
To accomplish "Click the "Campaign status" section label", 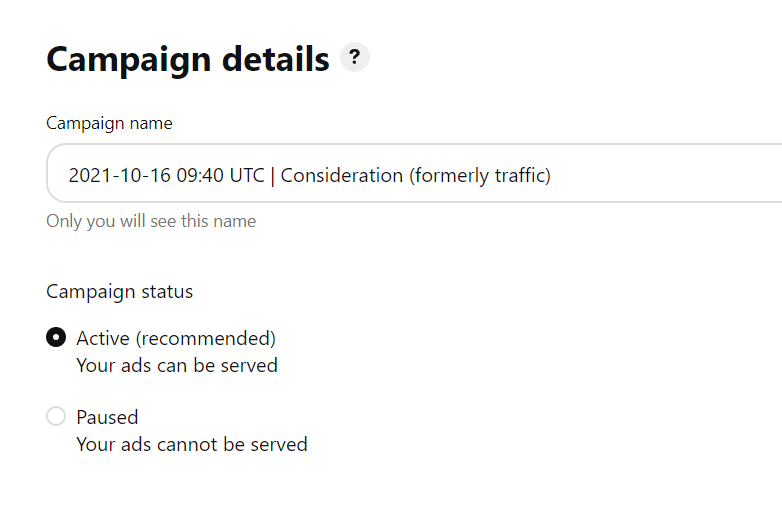I will coord(119,292).
